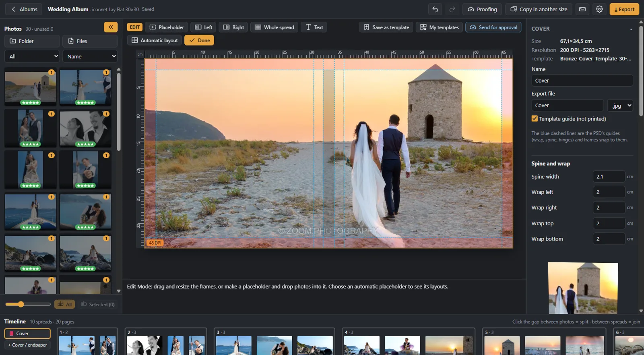Choose Whole spread layout
The height and width of the screenshot is (355, 644).
pos(275,27)
